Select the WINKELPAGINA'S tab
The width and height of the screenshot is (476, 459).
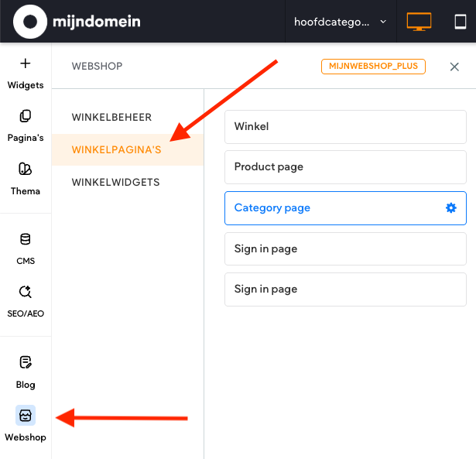116,149
